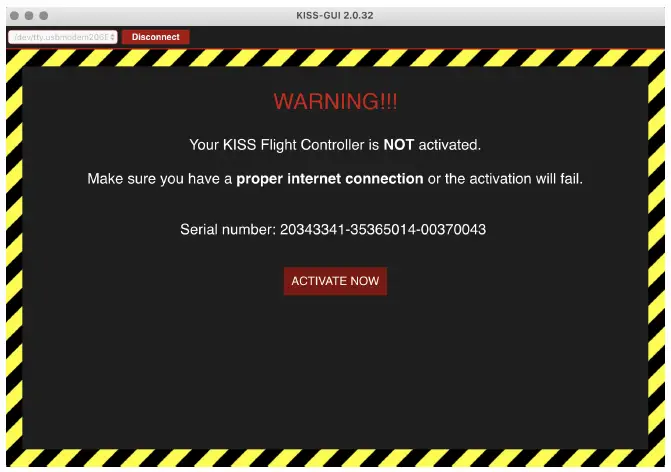The image size is (671, 472).
Task: Click the red WARNING!!! heading
Action: [335, 102]
